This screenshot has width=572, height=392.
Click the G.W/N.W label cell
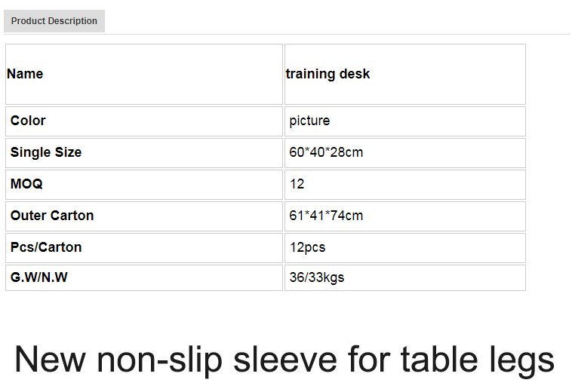(x=144, y=278)
